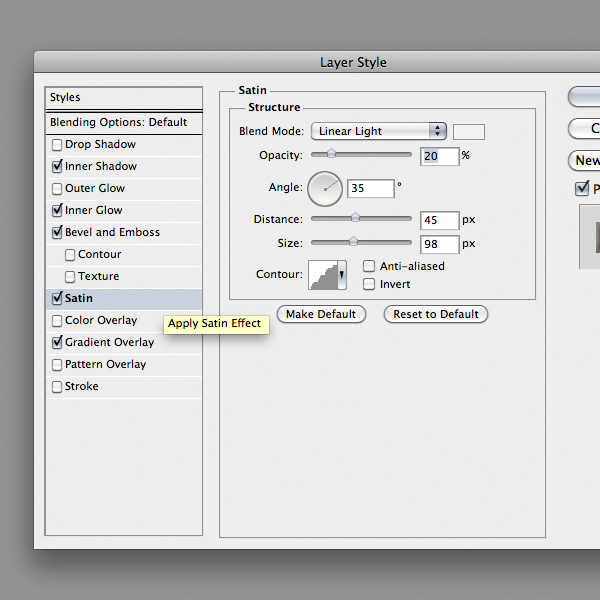Select the Outer Glow row label
600x600 pixels.
coord(95,189)
